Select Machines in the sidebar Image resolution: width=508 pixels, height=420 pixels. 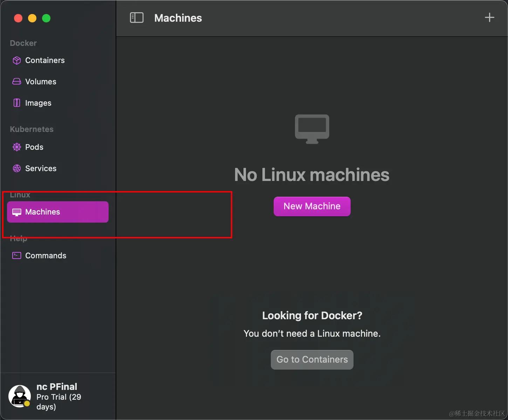click(x=58, y=212)
